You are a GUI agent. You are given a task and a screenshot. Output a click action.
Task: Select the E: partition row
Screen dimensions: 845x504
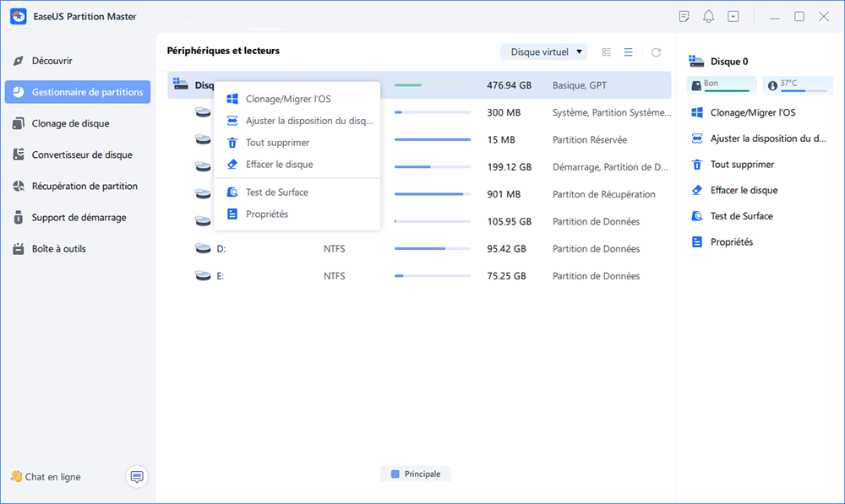coord(419,276)
